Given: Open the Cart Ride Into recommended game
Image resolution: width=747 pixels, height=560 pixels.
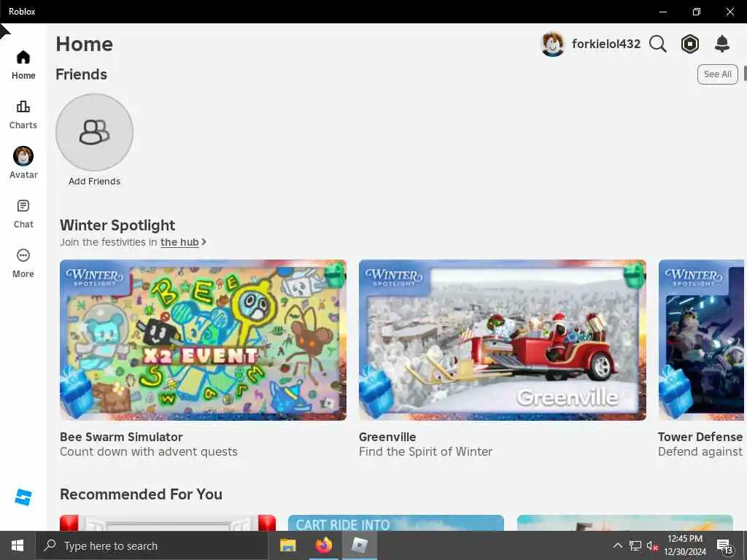Looking at the screenshot, I should (x=396, y=523).
